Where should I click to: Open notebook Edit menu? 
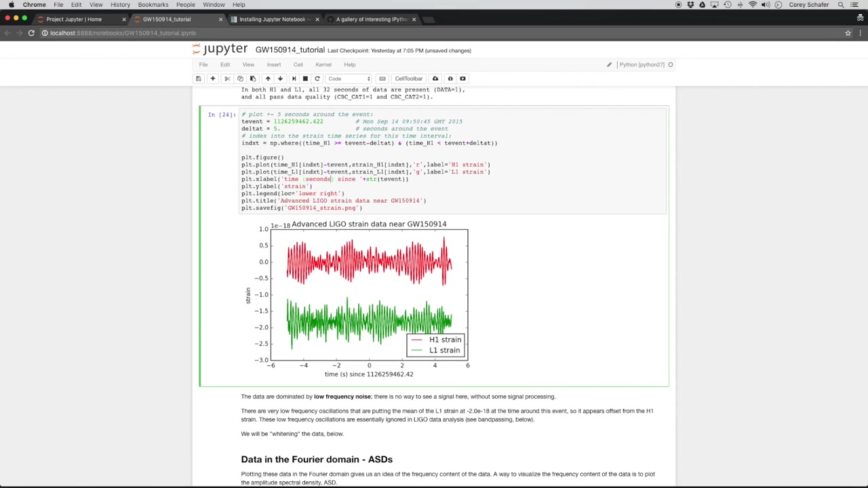225,64
